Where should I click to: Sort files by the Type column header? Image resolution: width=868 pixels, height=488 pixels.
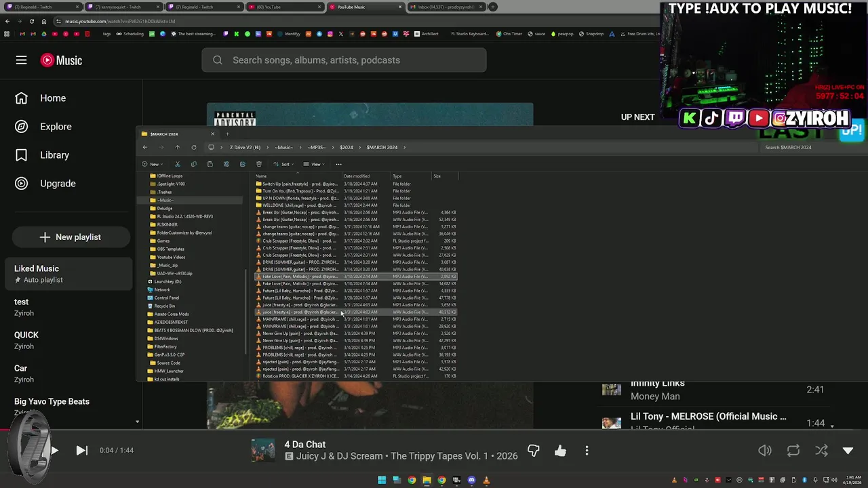(411, 176)
